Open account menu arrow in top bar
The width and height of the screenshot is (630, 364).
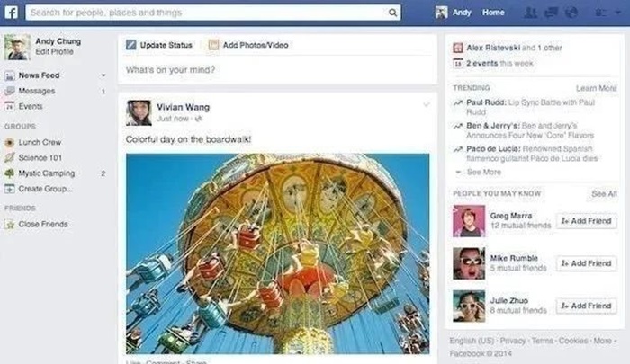(618, 13)
